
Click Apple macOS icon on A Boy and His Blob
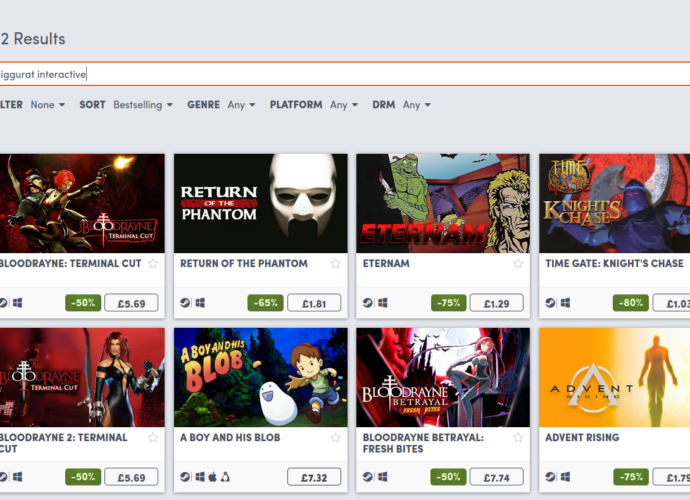213,477
